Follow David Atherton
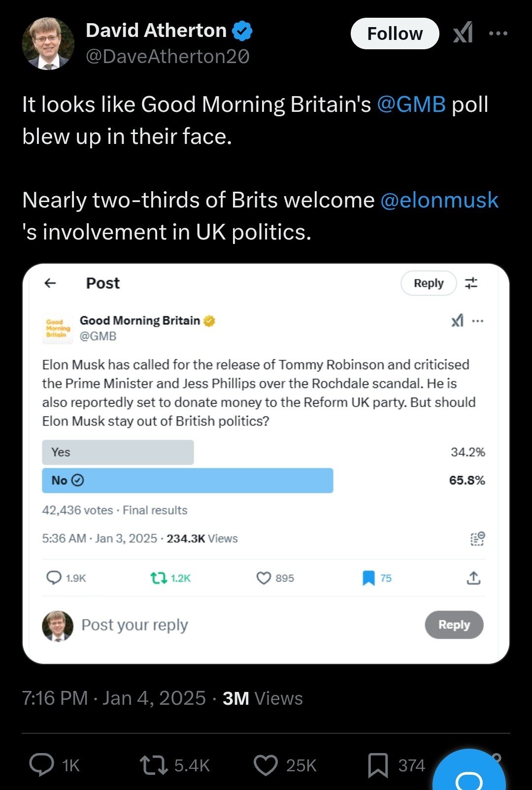The height and width of the screenshot is (790, 532). pos(395,34)
